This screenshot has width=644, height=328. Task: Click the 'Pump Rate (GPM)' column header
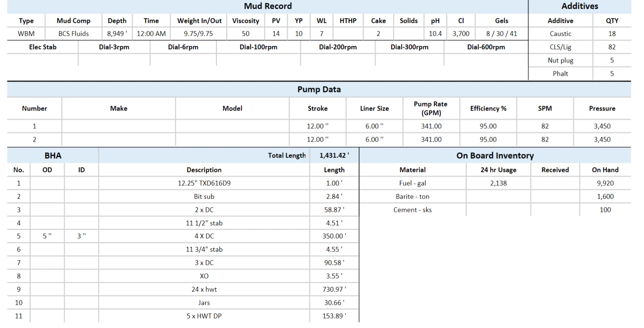pyautogui.click(x=431, y=108)
